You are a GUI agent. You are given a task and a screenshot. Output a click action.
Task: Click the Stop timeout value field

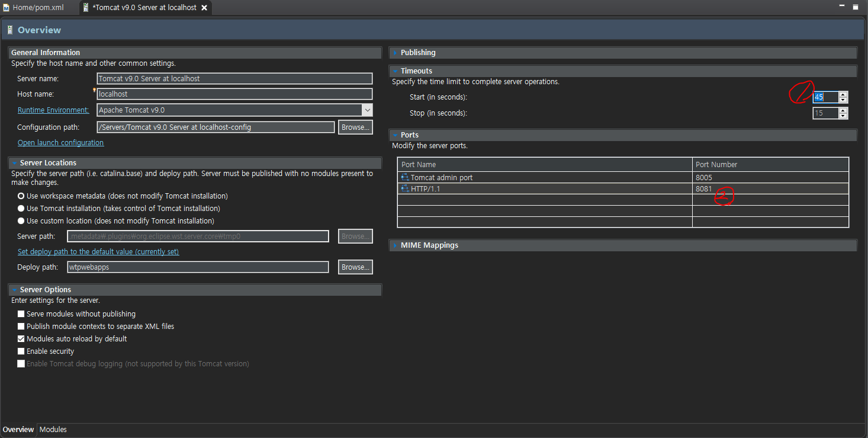pyautogui.click(x=825, y=113)
